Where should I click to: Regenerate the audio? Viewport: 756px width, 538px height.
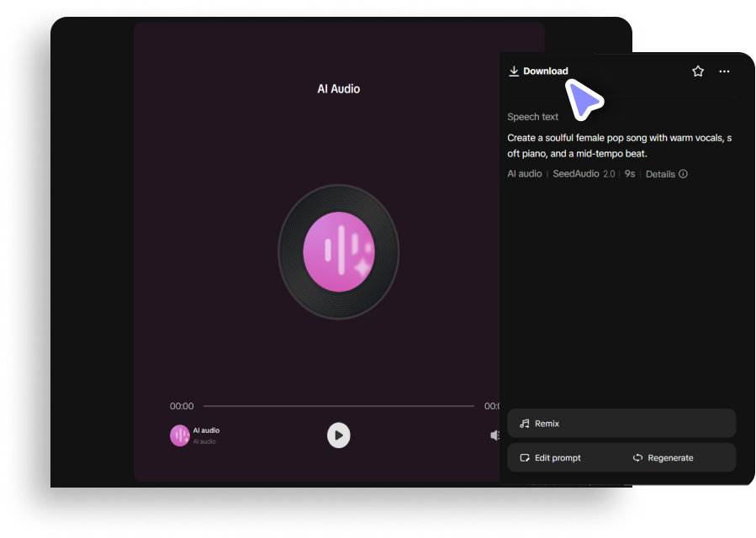(663, 457)
